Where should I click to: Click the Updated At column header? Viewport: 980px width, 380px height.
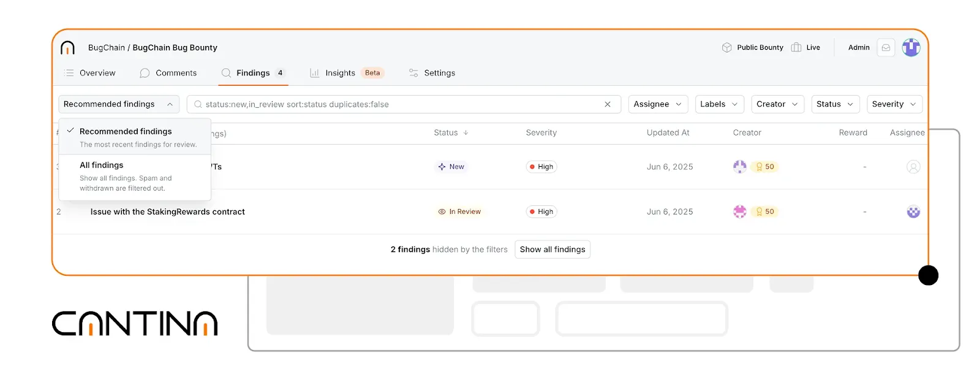[668, 132]
